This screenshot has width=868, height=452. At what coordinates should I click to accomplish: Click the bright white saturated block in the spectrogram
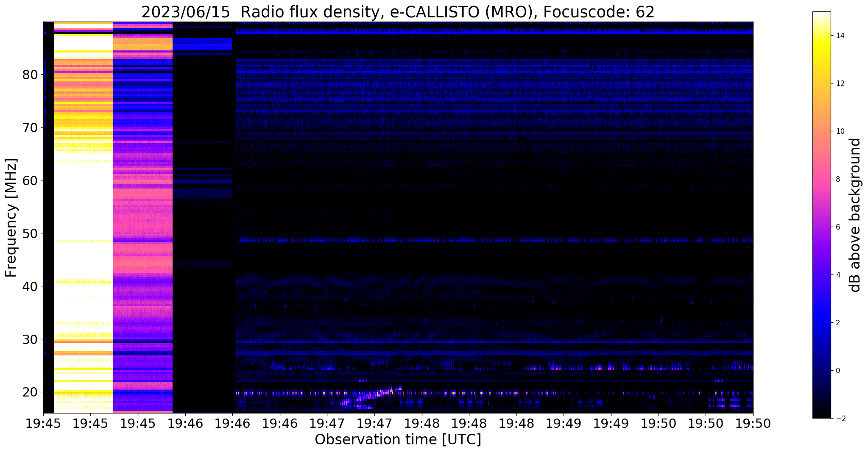coord(84,217)
